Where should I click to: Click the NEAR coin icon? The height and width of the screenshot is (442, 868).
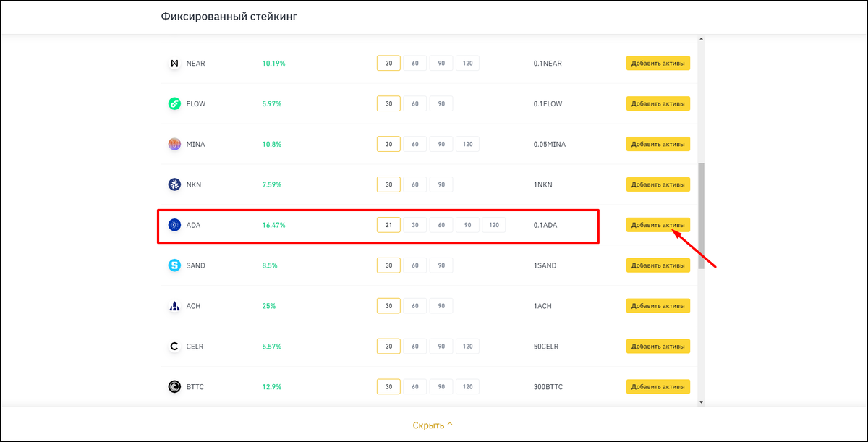(x=174, y=64)
